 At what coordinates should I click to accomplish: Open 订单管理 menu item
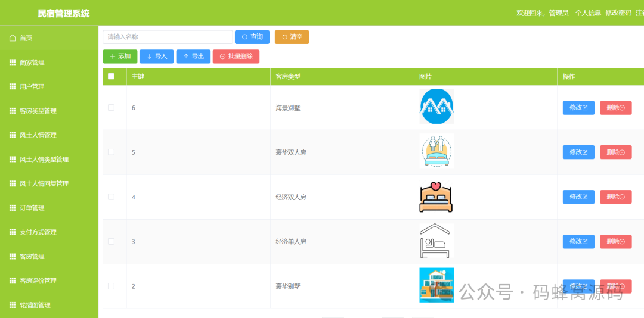[49, 208]
